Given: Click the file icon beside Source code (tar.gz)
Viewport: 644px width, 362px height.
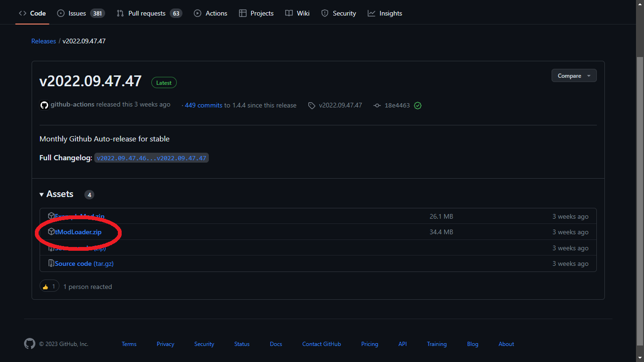Looking at the screenshot, I should tap(51, 263).
